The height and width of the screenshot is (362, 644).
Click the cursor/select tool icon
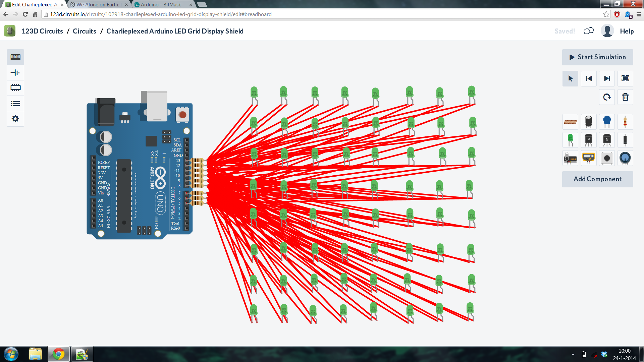pyautogui.click(x=570, y=78)
